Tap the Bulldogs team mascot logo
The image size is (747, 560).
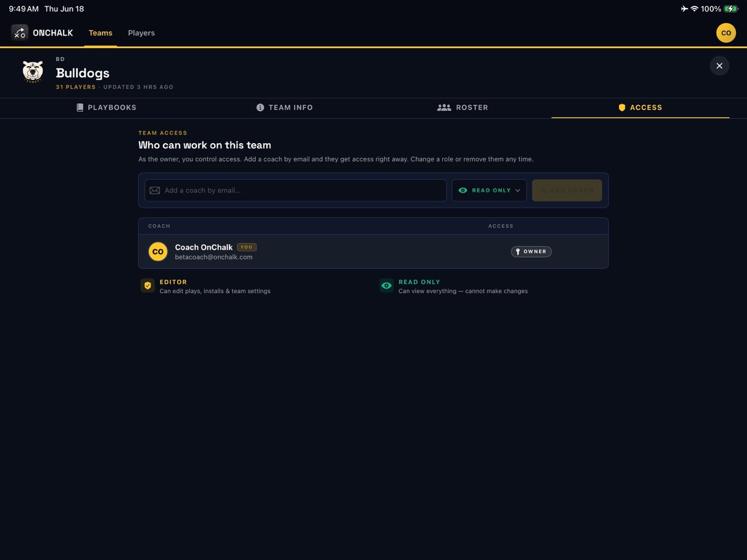pyautogui.click(x=33, y=72)
